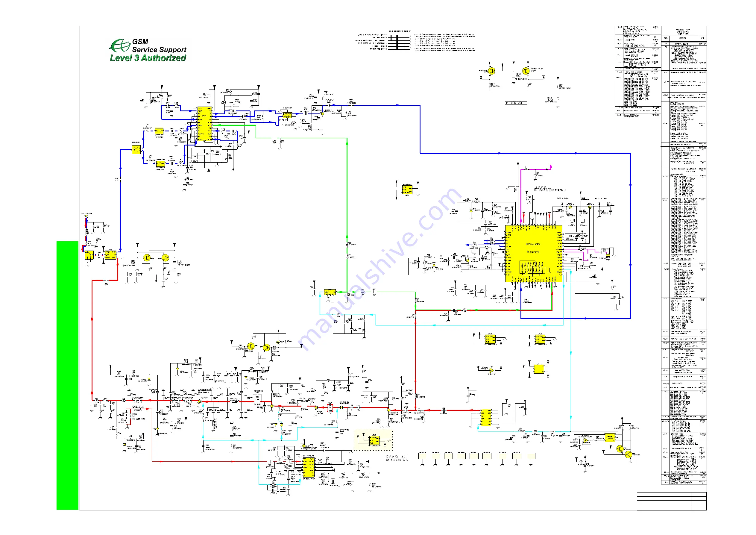The image size is (756, 535).
Task: Select the large MAGIC26 IC chip block
Action: 533,254
